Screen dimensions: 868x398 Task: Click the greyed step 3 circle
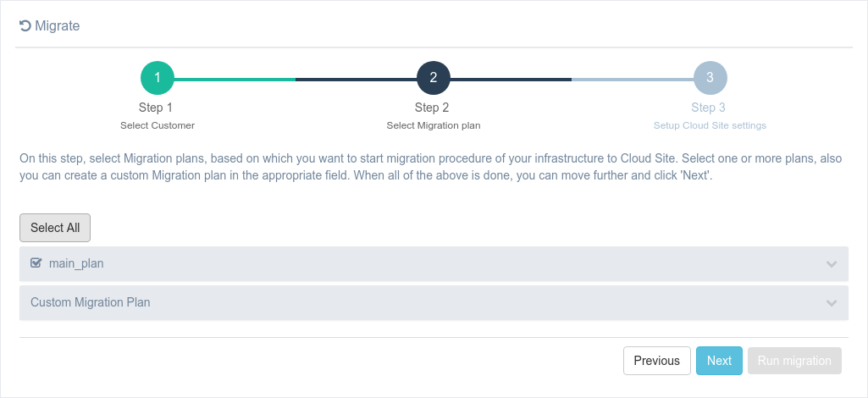pyautogui.click(x=710, y=78)
